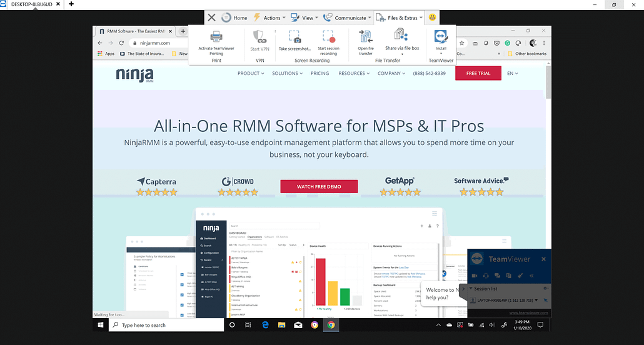The height and width of the screenshot is (345, 644).
Task: Click the WATCH FREE DEMO button
Action: pyautogui.click(x=319, y=186)
